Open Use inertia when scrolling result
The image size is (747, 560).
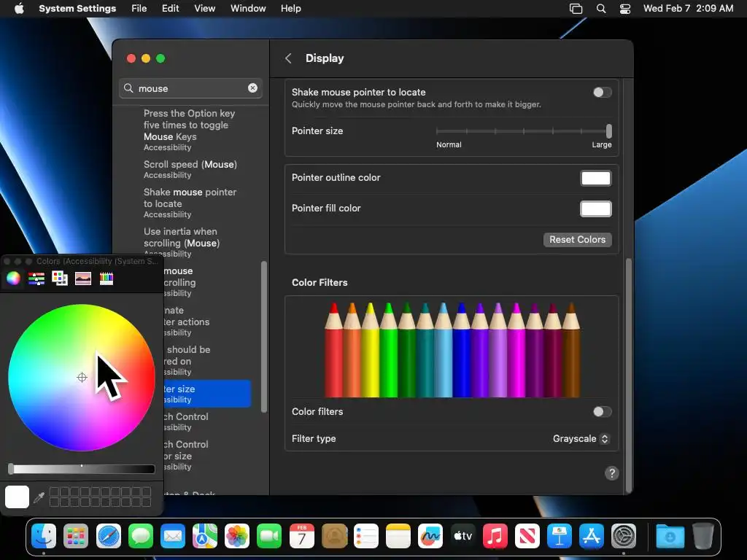coord(182,242)
